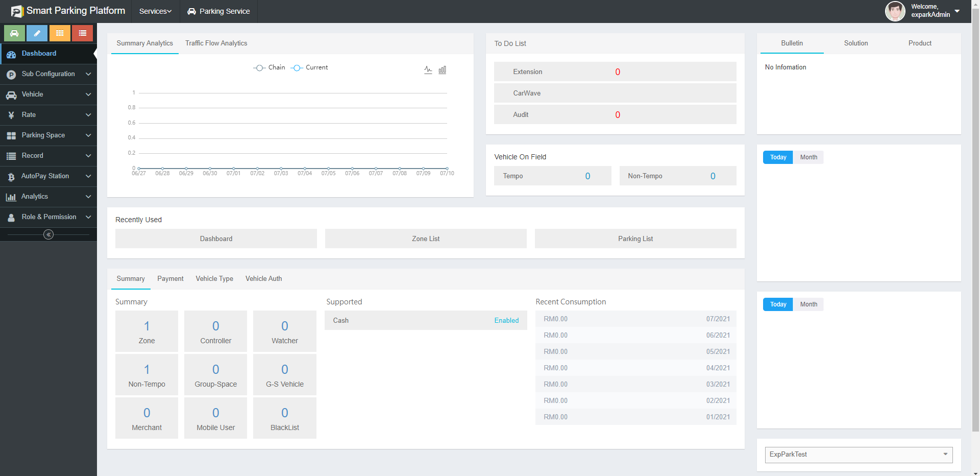Image resolution: width=980 pixels, height=476 pixels.
Task: Click the blue pencil edit icon
Action: click(x=37, y=33)
